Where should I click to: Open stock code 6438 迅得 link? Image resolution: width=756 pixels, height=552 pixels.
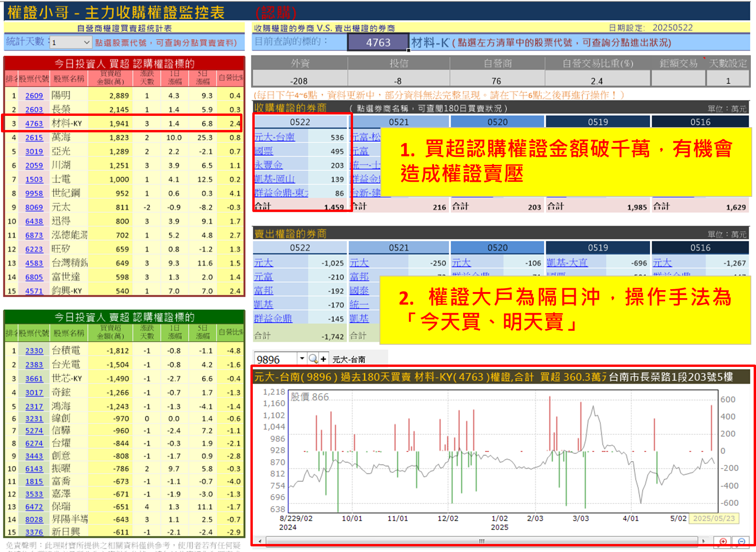[x=34, y=221]
